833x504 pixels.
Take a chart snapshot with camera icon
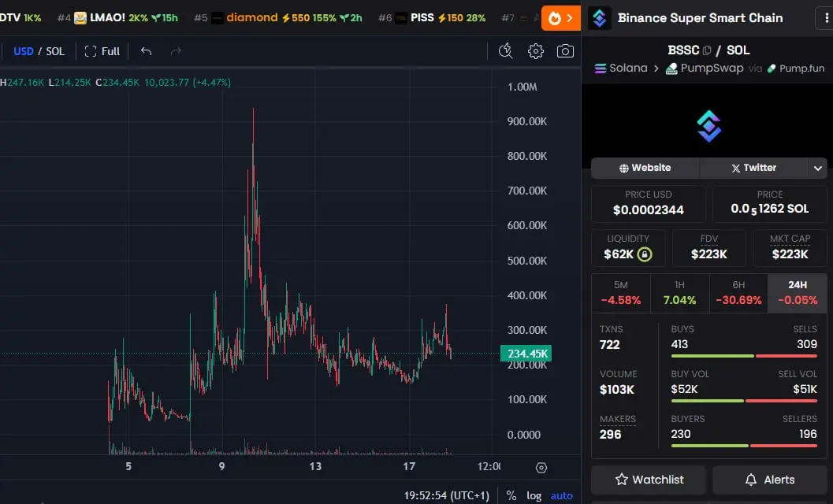tap(565, 51)
